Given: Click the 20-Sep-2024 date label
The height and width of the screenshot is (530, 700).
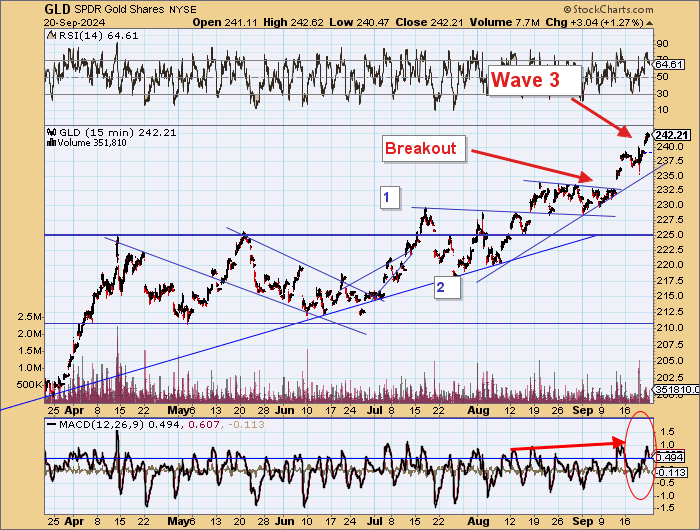Looking at the screenshot, I should (x=75, y=22).
